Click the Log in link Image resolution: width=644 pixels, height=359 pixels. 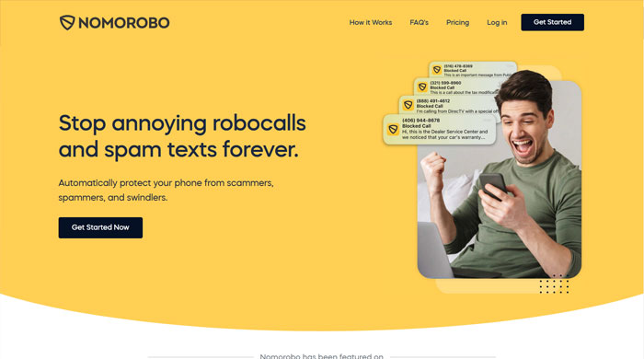click(x=497, y=23)
